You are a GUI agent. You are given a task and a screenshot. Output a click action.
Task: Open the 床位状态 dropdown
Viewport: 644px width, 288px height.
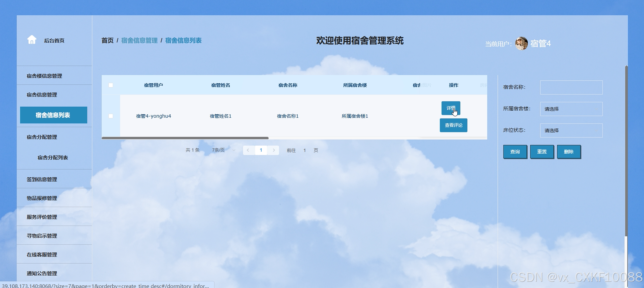pos(571,131)
